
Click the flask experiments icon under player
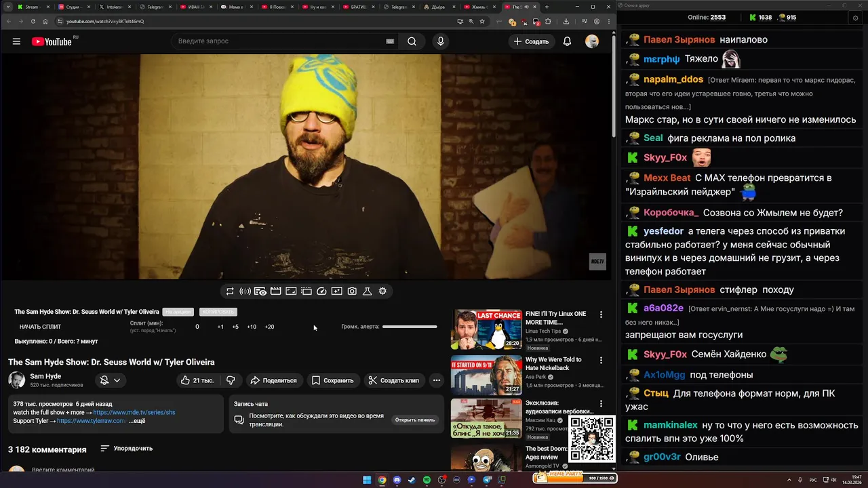pos(367,291)
